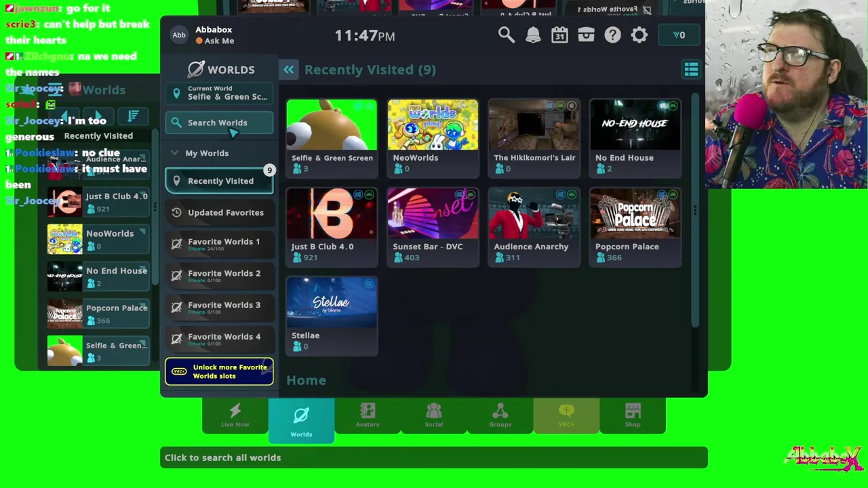Open the calendar icon
868x488 pixels.
pyautogui.click(x=559, y=35)
